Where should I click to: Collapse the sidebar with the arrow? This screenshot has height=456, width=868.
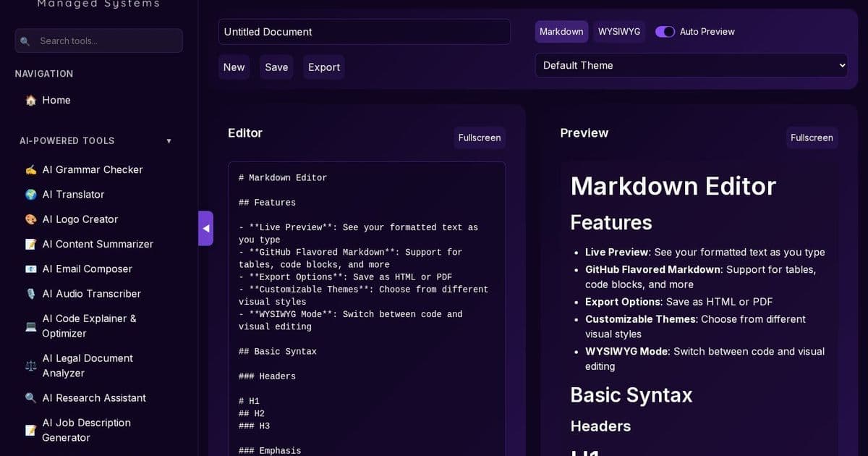[x=206, y=228]
